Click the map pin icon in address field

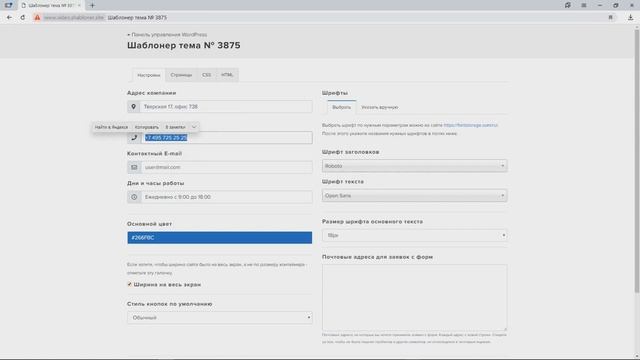[x=133, y=107]
